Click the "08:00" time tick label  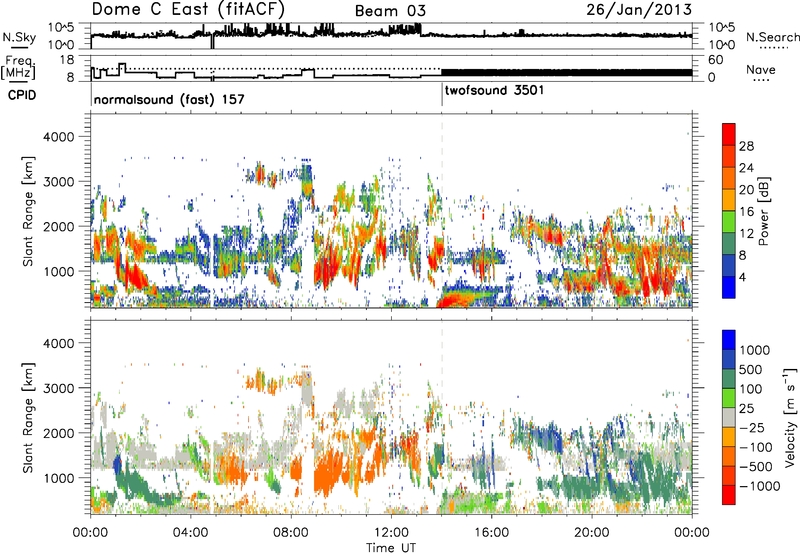click(290, 533)
